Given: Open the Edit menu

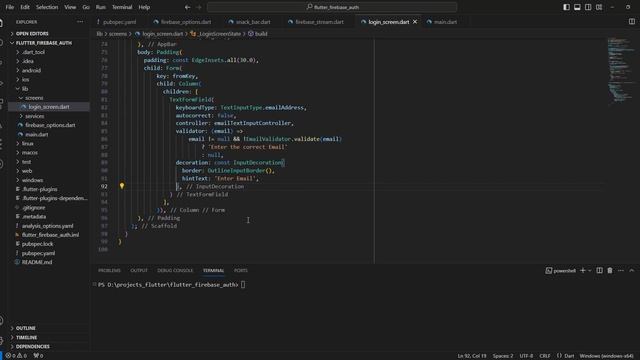Looking at the screenshot, I should 25,7.
